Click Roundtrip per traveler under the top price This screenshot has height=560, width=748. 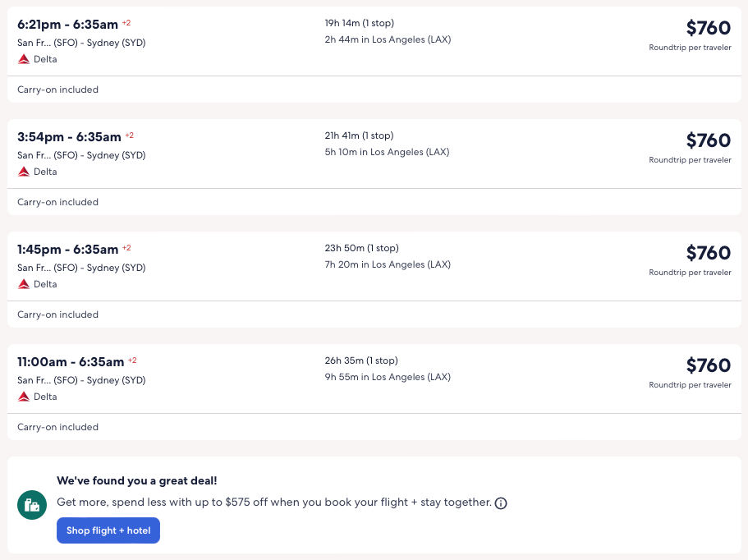(x=691, y=48)
